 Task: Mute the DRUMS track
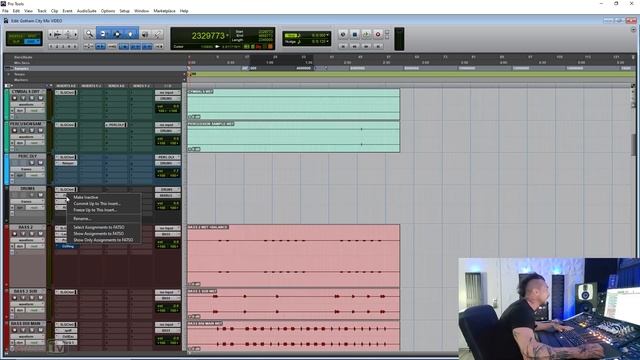pyautogui.click(x=40, y=195)
